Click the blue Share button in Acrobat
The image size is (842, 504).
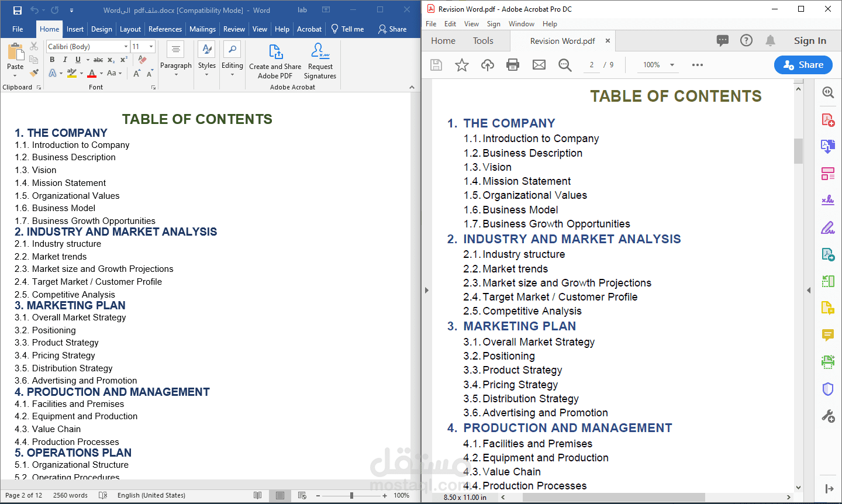point(803,65)
